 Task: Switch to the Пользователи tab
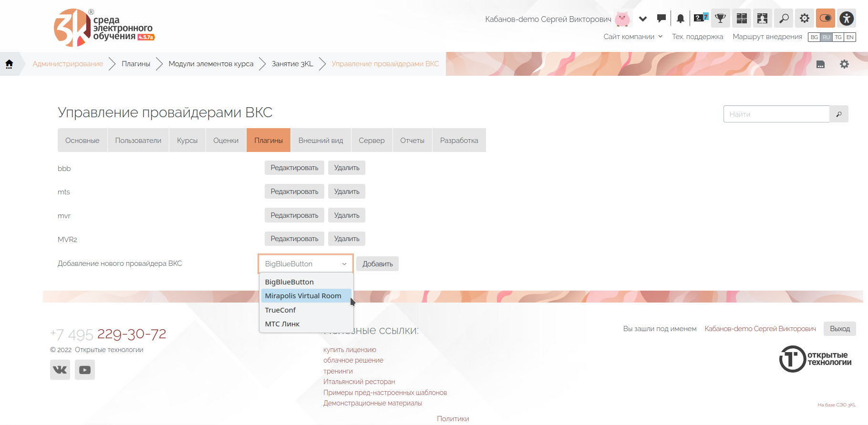(138, 141)
